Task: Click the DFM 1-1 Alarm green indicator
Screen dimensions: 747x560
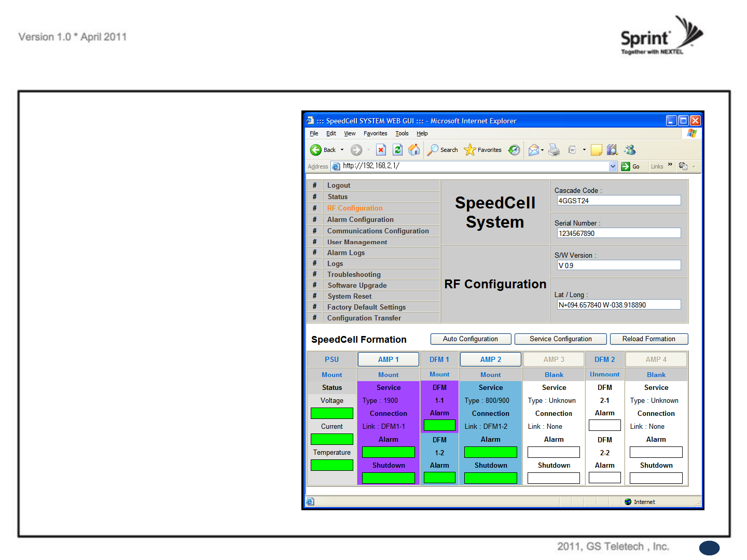Action: click(439, 426)
